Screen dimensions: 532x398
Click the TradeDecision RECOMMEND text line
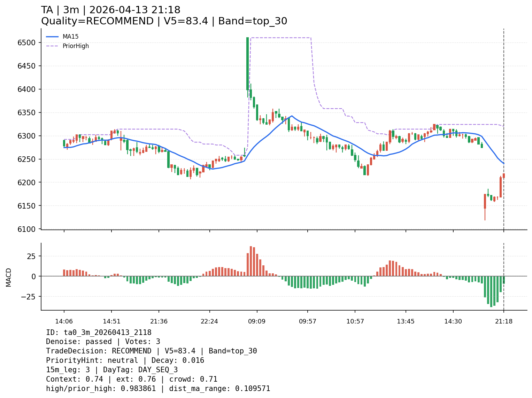pos(151,351)
